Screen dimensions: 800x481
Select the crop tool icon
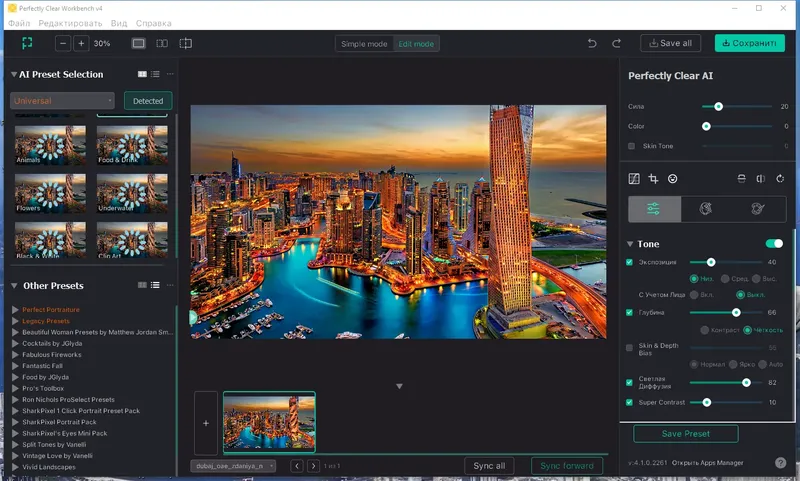[653, 179]
